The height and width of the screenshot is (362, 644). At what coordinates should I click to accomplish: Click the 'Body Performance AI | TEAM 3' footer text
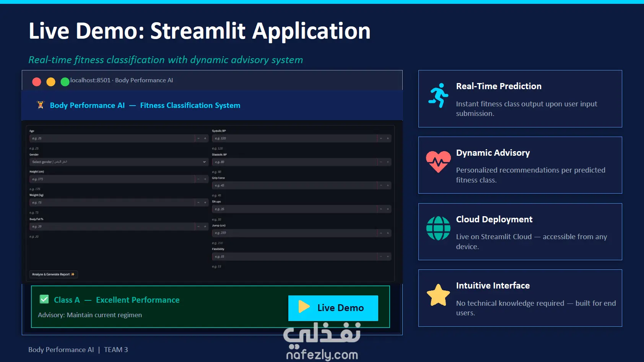coord(78,350)
